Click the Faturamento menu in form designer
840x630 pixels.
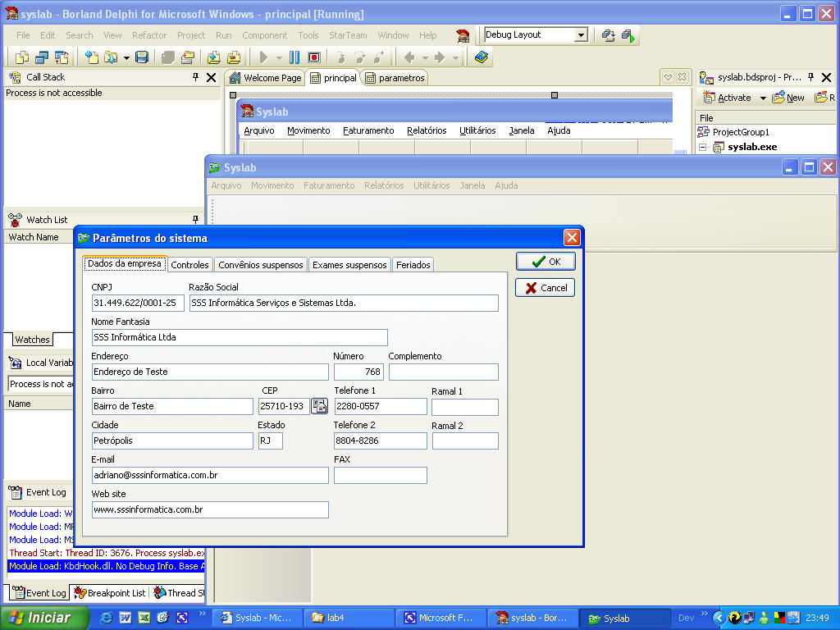click(368, 130)
